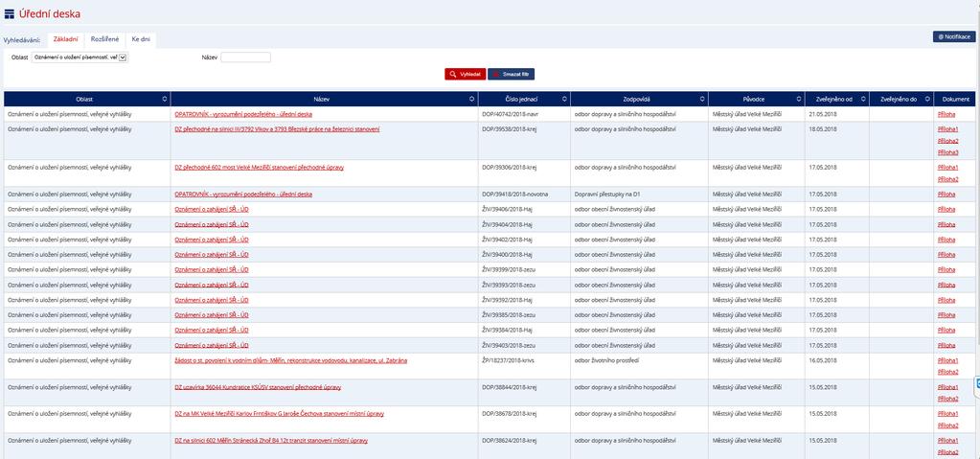Sort by Původce column sort arrows
The height and width of the screenshot is (459, 980).
coord(799,100)
